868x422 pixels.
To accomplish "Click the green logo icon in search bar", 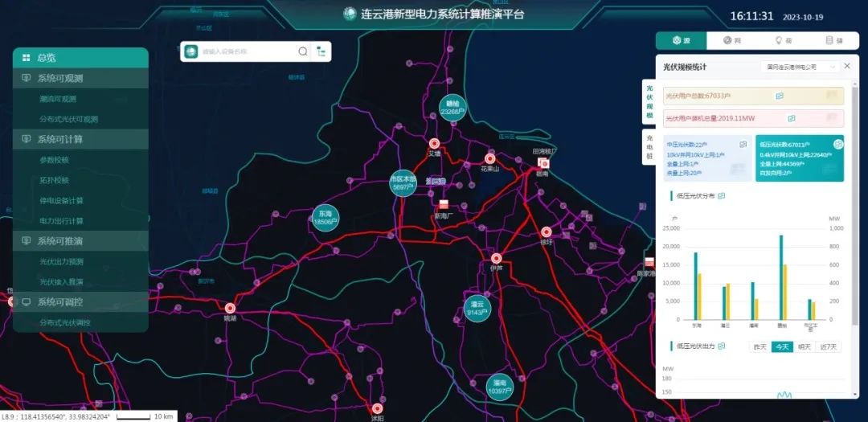I will pos(191,51).
